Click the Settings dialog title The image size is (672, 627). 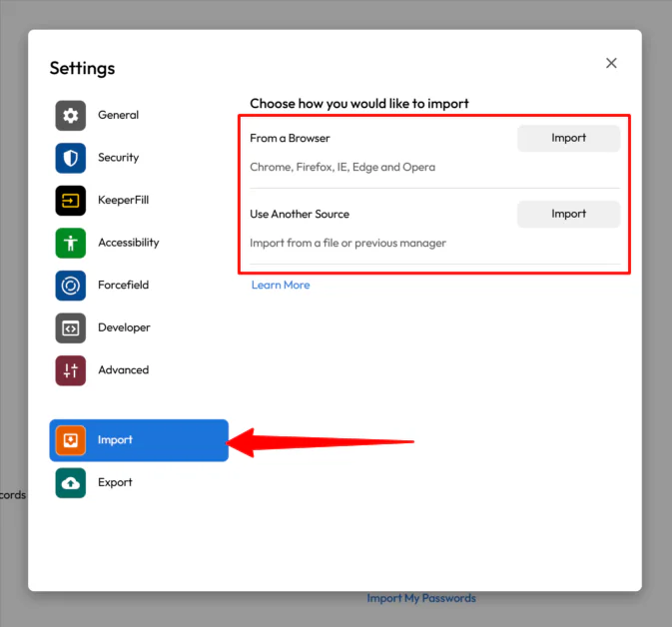(x=82, y=69)
